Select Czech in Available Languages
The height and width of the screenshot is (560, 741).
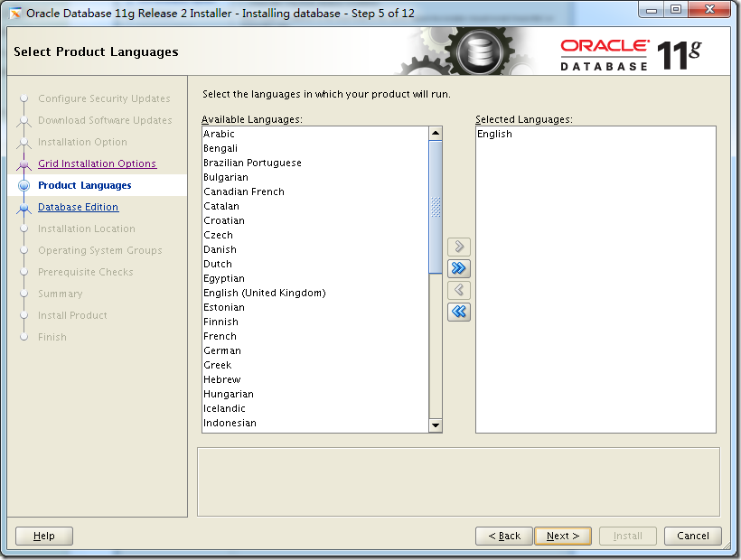314,235
